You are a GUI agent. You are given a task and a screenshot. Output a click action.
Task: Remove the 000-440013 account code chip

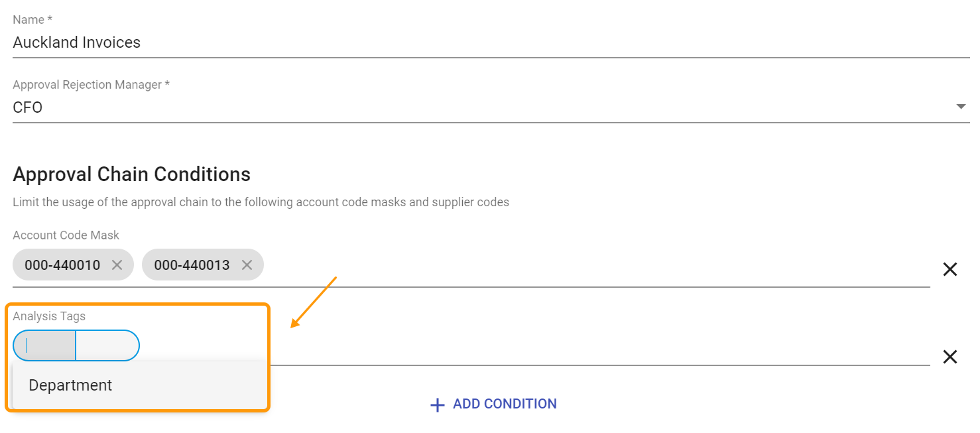247,265
